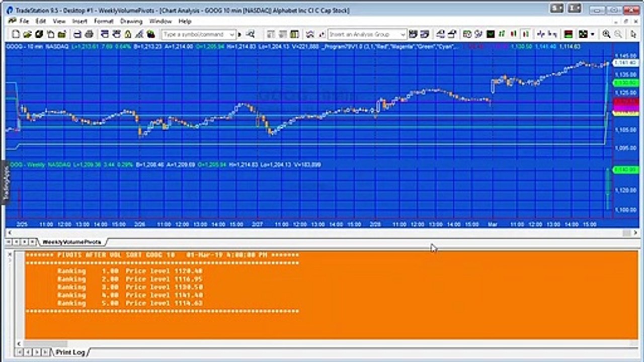Click the red and green strategy icon

(569, 34)
